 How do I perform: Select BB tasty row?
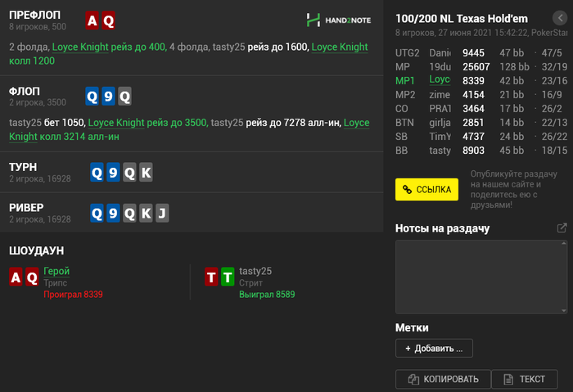(481, 150)
